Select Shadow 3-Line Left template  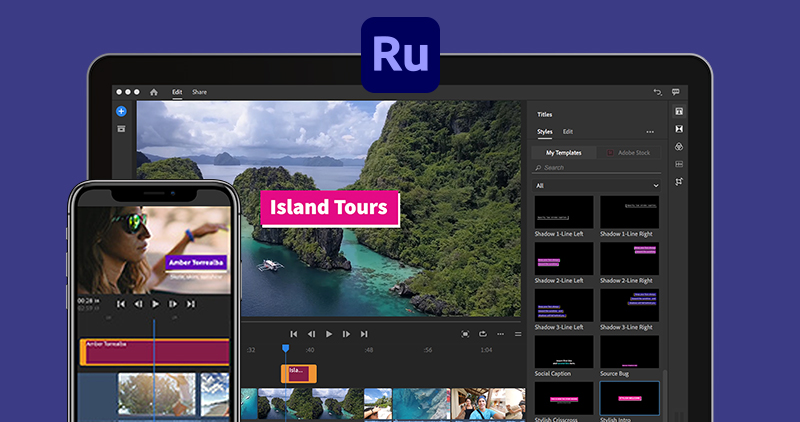tap(564, 306)
